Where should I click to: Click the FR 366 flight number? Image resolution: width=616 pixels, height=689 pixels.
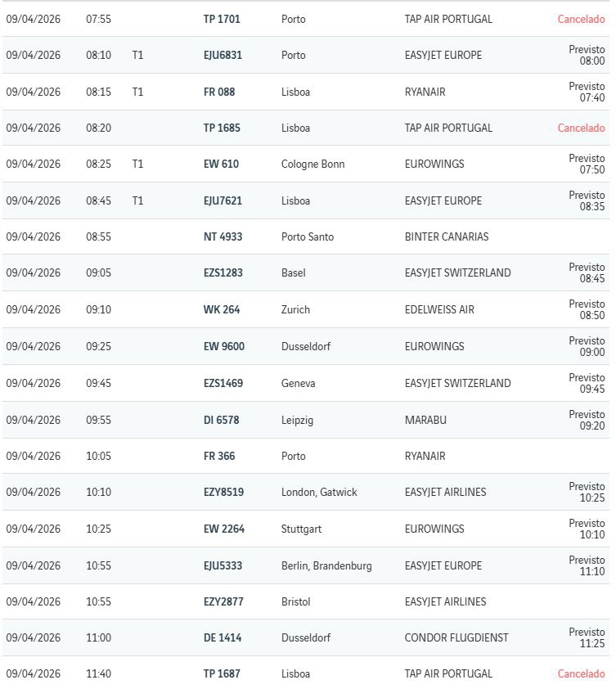tap(219, 457)
